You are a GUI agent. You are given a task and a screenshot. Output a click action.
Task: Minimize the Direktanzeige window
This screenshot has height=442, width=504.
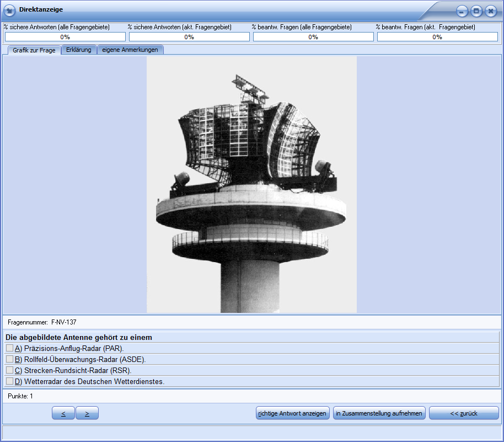[x=462, y=12]
